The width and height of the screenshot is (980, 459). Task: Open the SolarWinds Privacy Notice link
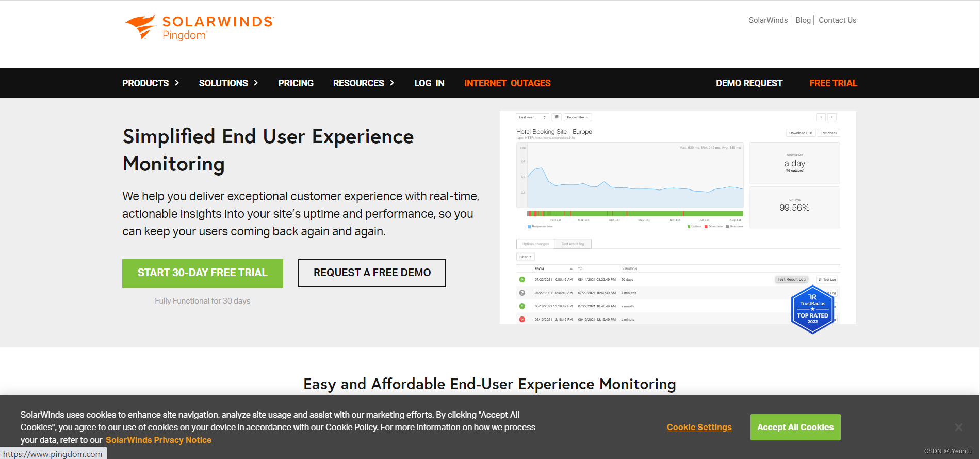158,440
